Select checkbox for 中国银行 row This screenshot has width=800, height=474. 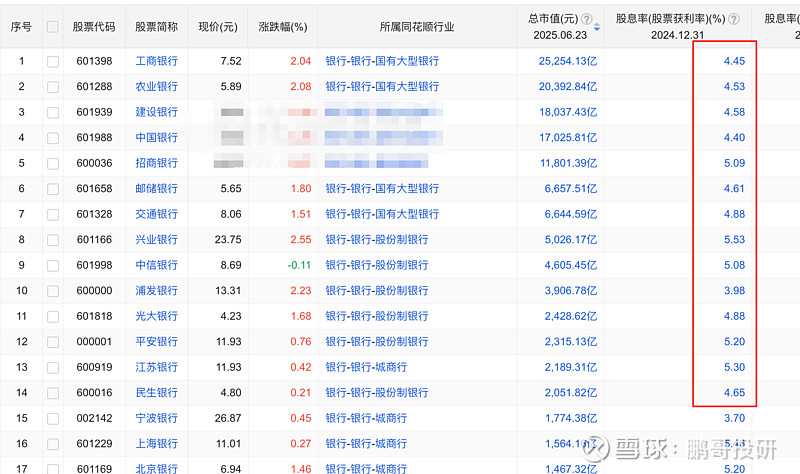(53, 138)
